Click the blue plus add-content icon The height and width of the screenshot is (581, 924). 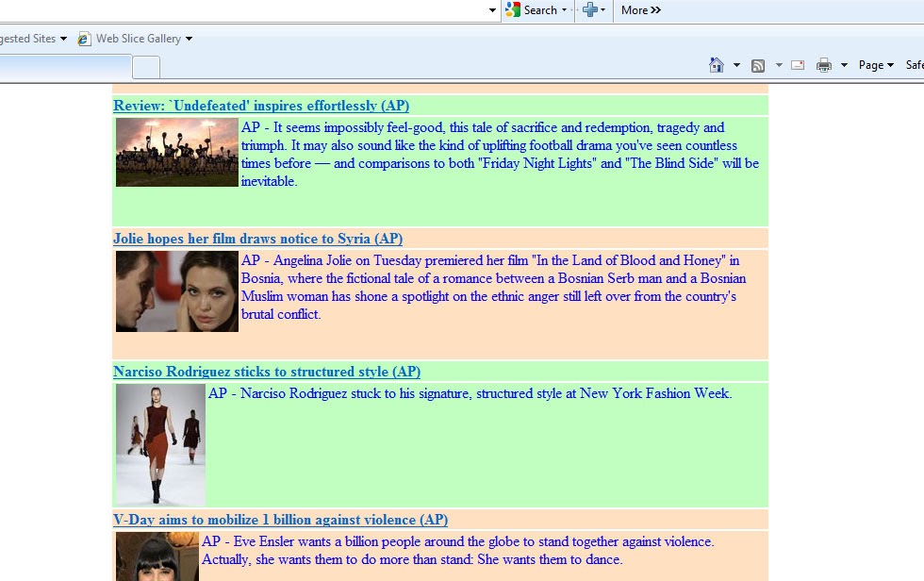[591, 10]
